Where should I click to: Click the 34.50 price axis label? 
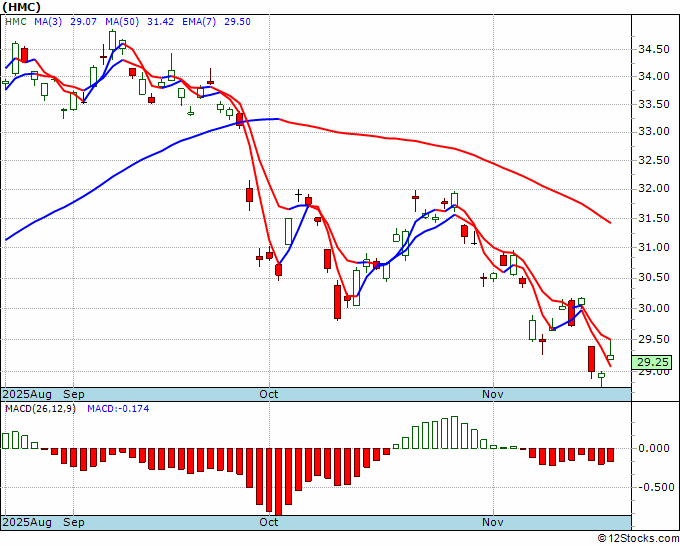click(654, 50)
